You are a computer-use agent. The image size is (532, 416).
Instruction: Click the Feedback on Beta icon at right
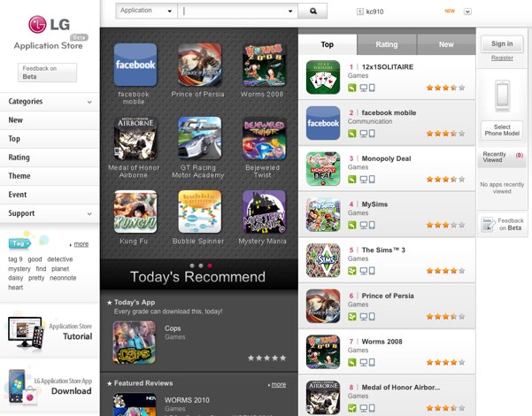(x=488, y=224)
